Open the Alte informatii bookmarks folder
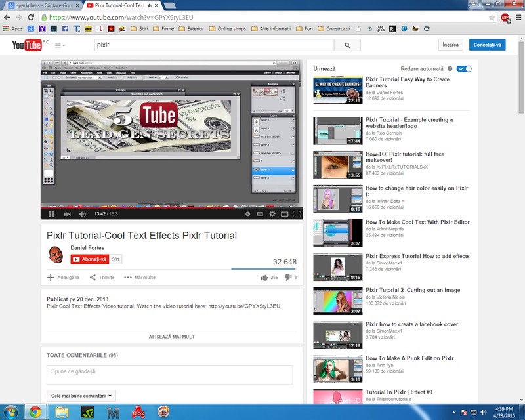525x420 pixels. (271, 29)
